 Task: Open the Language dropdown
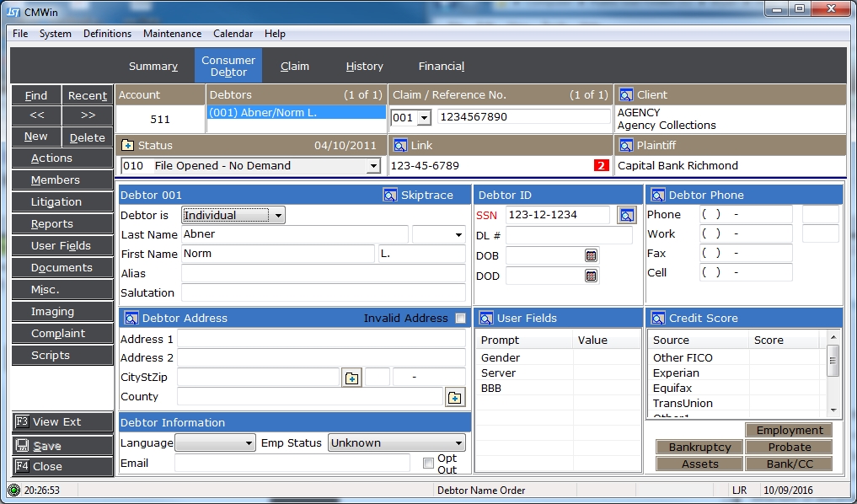[x=249, y=443]
